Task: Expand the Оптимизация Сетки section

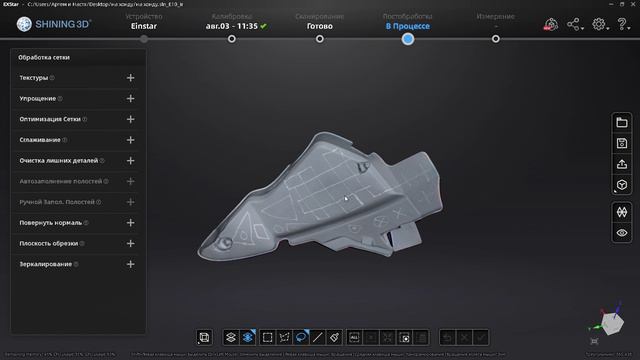Action: coord(130,119)
